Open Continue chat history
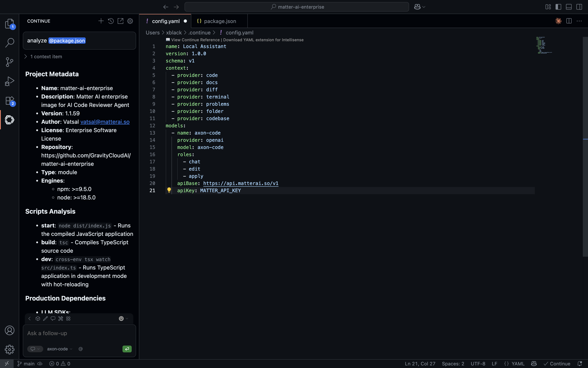 click(111, 21)
